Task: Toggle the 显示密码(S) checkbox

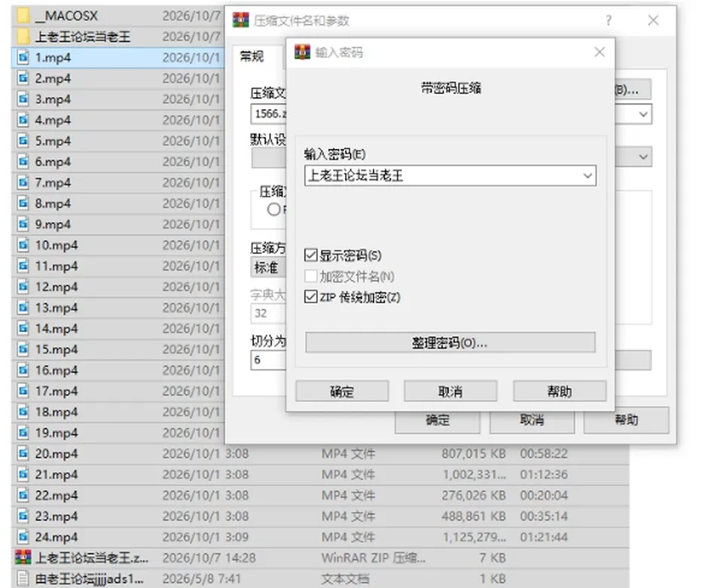Action: click(311, 254)
